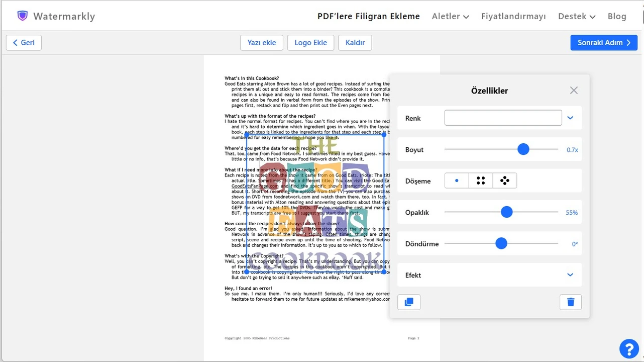Select five-dot diagonal tiling in Döşeme
This screenshot has height=362, width=644.
[505, 180]
